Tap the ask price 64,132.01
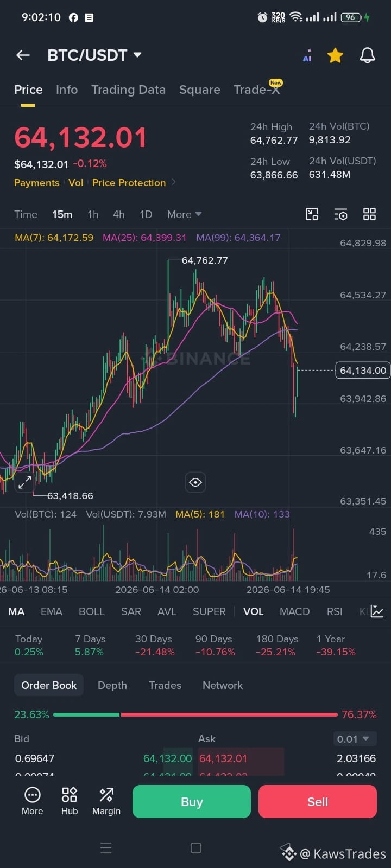Screen dimensions: 391x868 tap(223, 758)
